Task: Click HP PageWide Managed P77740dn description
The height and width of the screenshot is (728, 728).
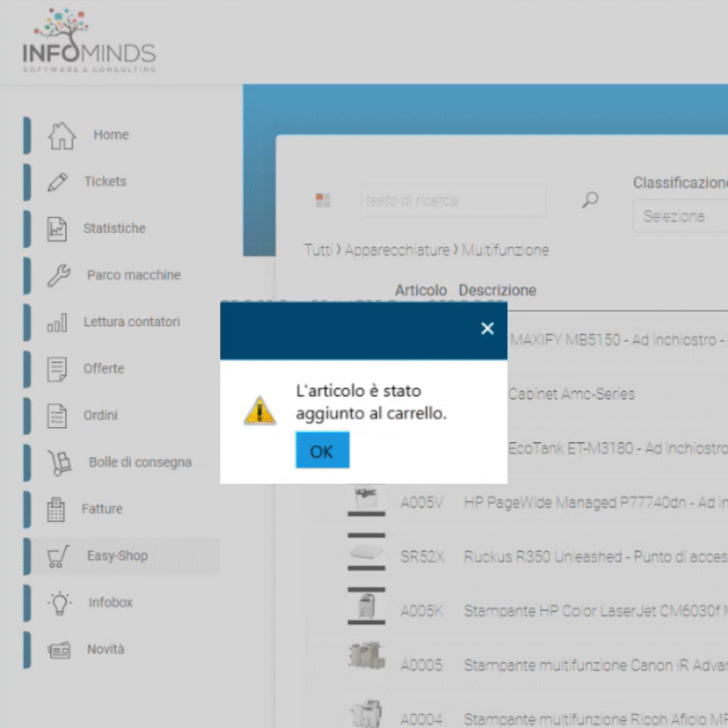Action: coord(596,503)
